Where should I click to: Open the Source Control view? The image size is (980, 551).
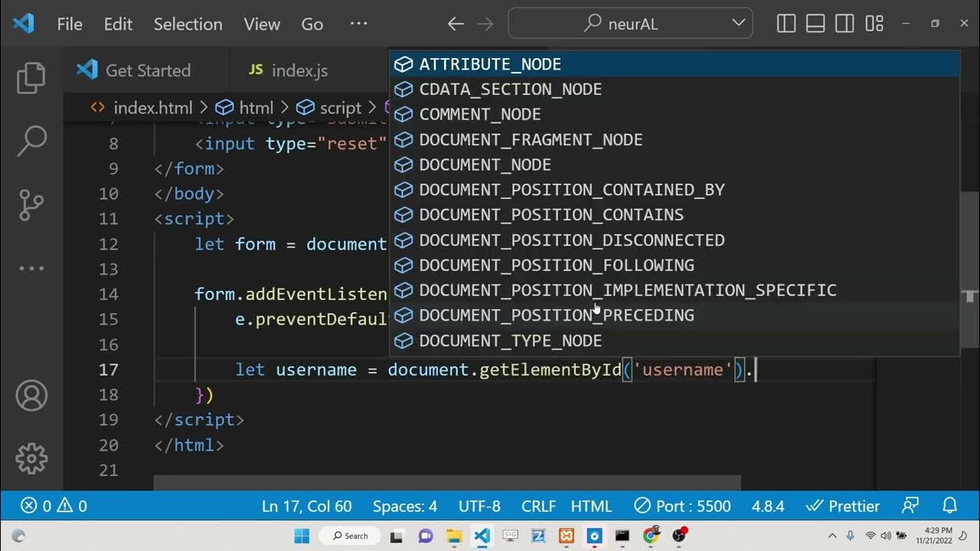point(31,204)
